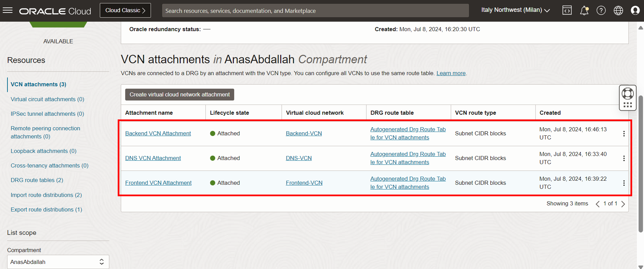Click Create virtual cloud network attachment

pos(180,94)
